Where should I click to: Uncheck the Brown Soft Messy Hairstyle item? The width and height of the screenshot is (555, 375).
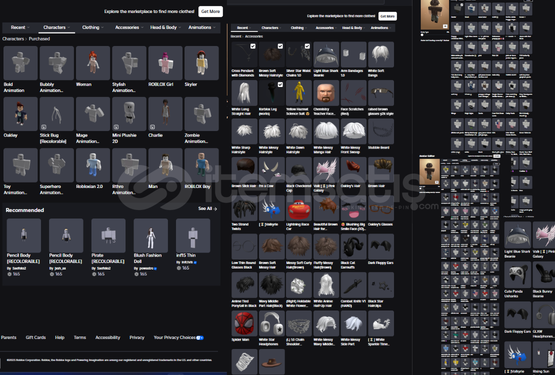point(280,46)
